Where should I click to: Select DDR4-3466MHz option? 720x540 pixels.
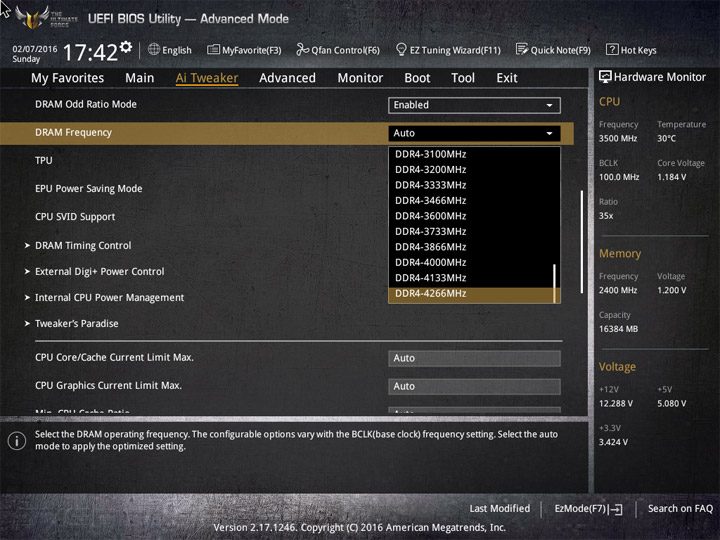coord(474,201)
